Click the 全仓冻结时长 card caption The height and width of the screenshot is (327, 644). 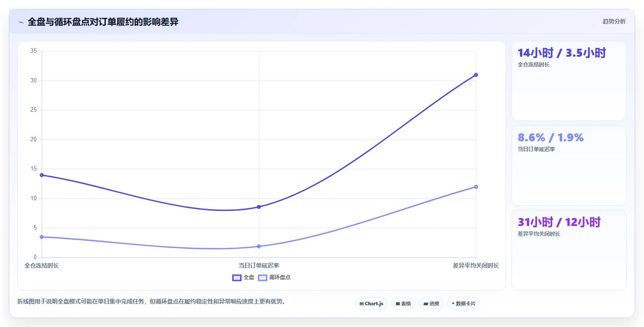pos(534,65)
